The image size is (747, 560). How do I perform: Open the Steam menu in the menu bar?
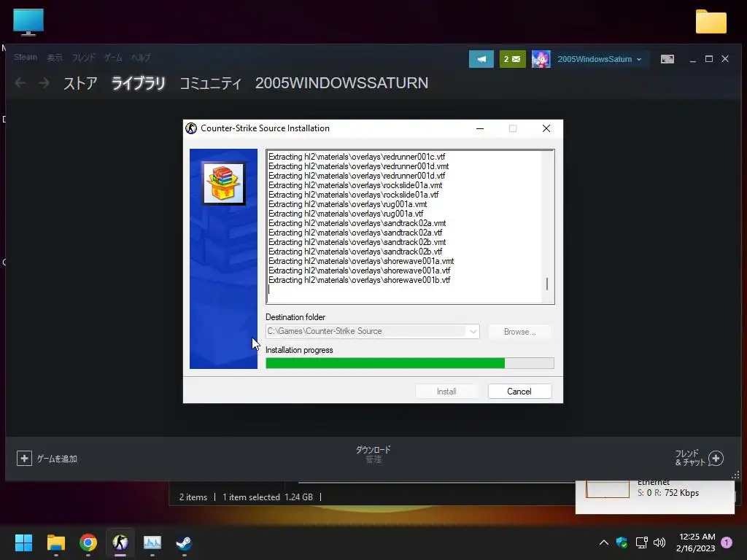[x=26, y=57]
